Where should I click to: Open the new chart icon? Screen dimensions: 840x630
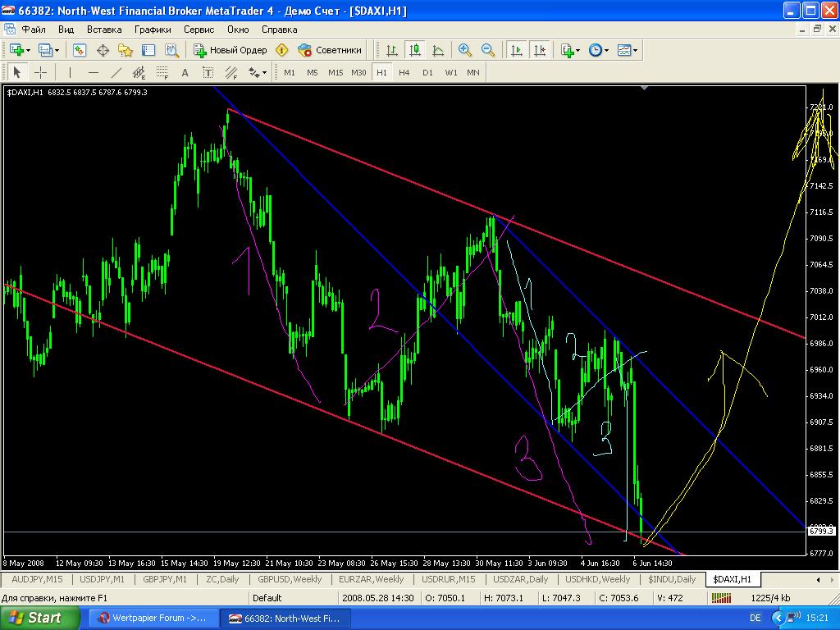16,50
